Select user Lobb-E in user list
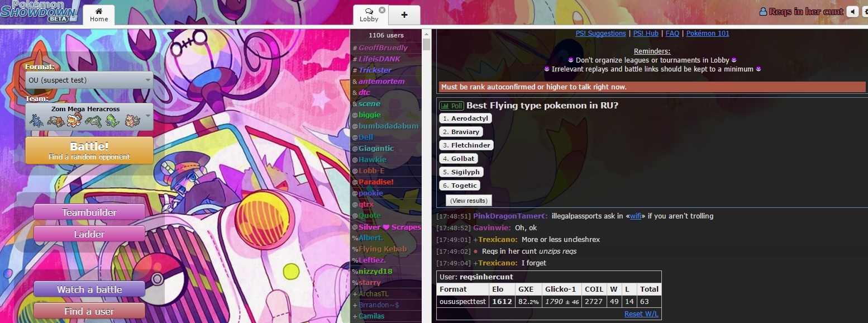 click(x=386, y=171)
